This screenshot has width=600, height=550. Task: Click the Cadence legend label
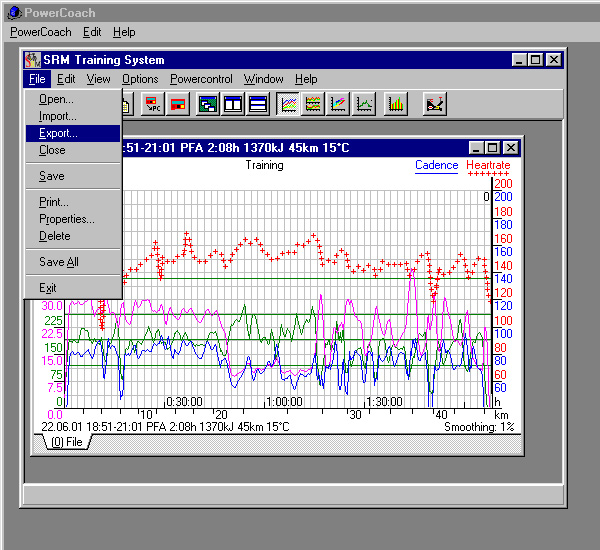tap(437, 165)
